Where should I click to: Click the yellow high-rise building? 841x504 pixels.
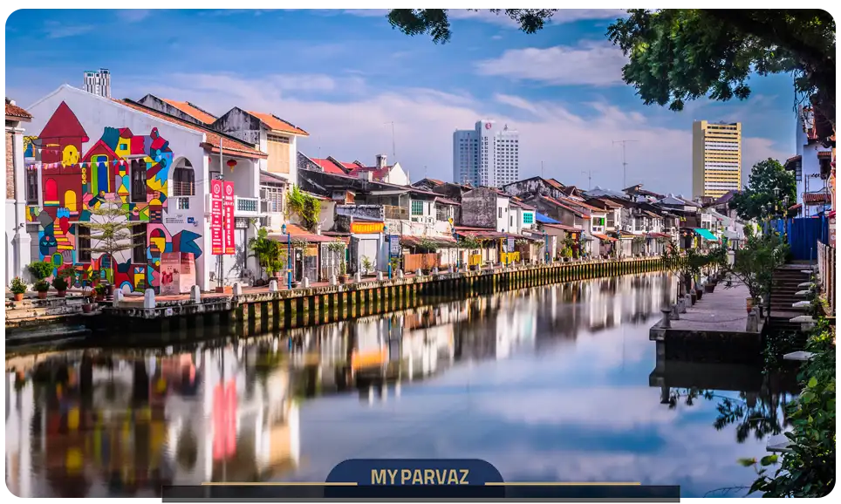[716, 158]
